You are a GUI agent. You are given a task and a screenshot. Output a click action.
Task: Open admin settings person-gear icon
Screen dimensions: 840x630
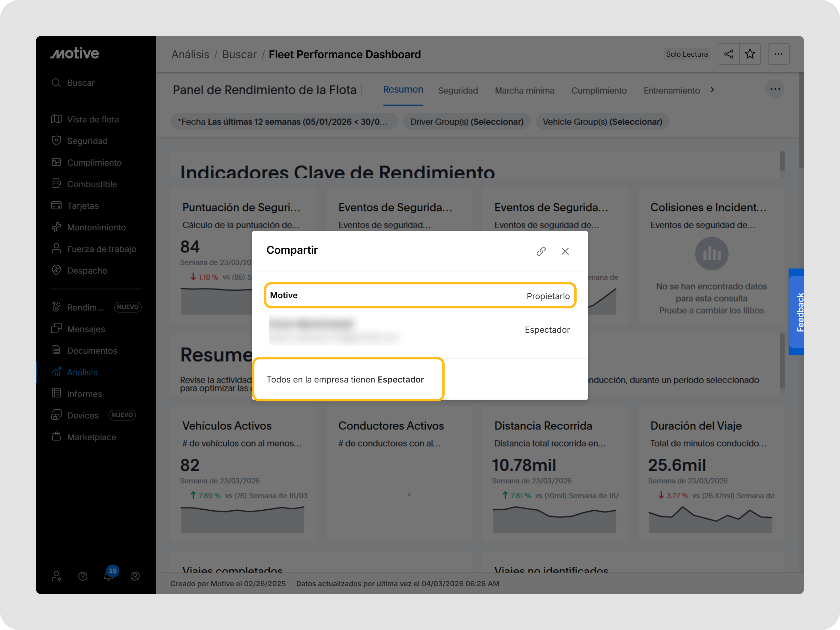click(x=57, y=576)
